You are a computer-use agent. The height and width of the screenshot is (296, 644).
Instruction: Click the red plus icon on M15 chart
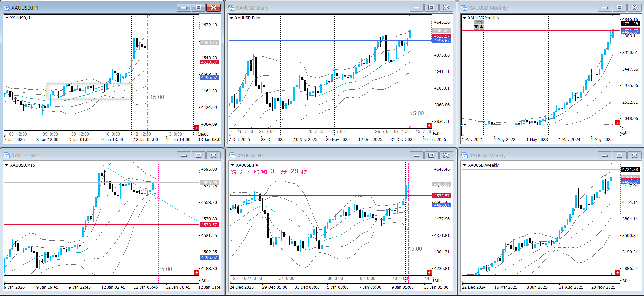pyautogui.click(x=196, y=272)
